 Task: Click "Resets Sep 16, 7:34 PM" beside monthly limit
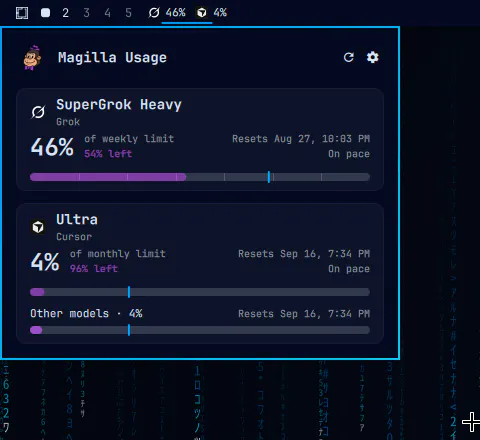point(304,254)
